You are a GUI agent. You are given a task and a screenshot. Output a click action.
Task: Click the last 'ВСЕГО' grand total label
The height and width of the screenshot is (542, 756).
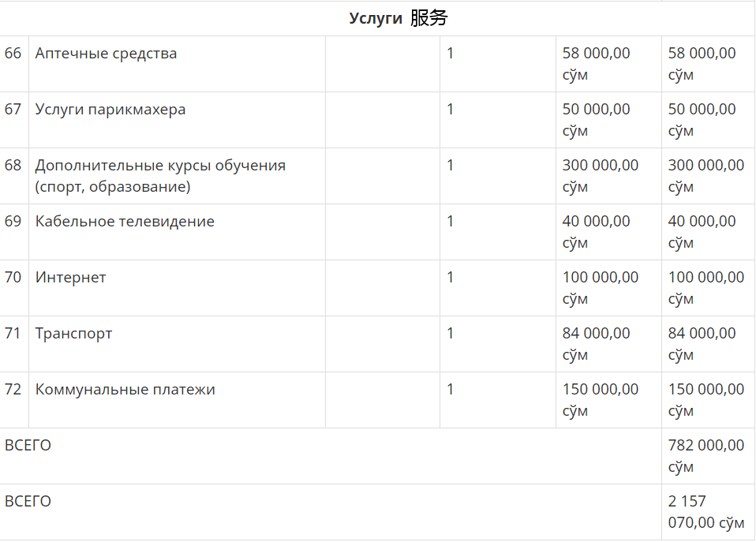28,502
